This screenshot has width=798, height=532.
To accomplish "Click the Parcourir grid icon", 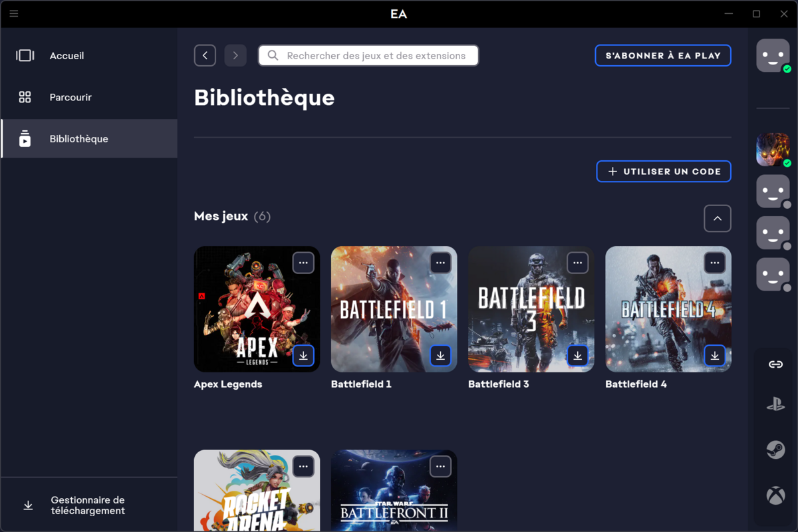I will coord(25,97).
